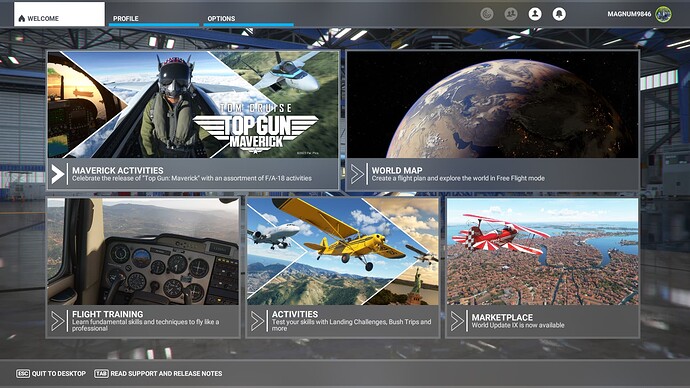Open the World Map title
Image resolution: width=690 pixels, height=388 pixels.
click(396, 170)
